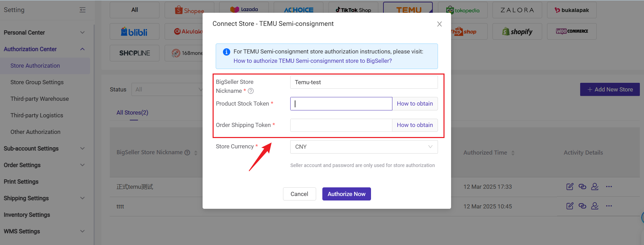
Task: Collapse the Setting sidebar menu icon
Action: [x=82, y=10]
